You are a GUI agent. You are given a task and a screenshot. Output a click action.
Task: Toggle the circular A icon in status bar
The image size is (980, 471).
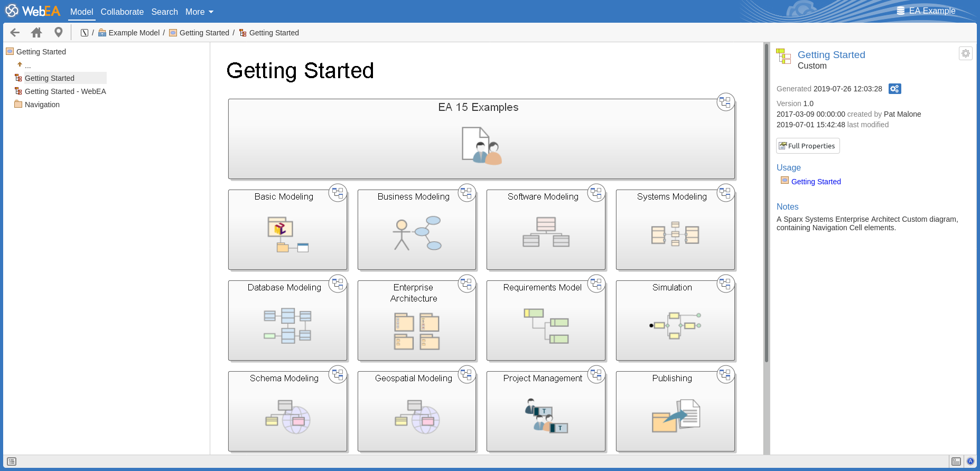click(970, 461)
